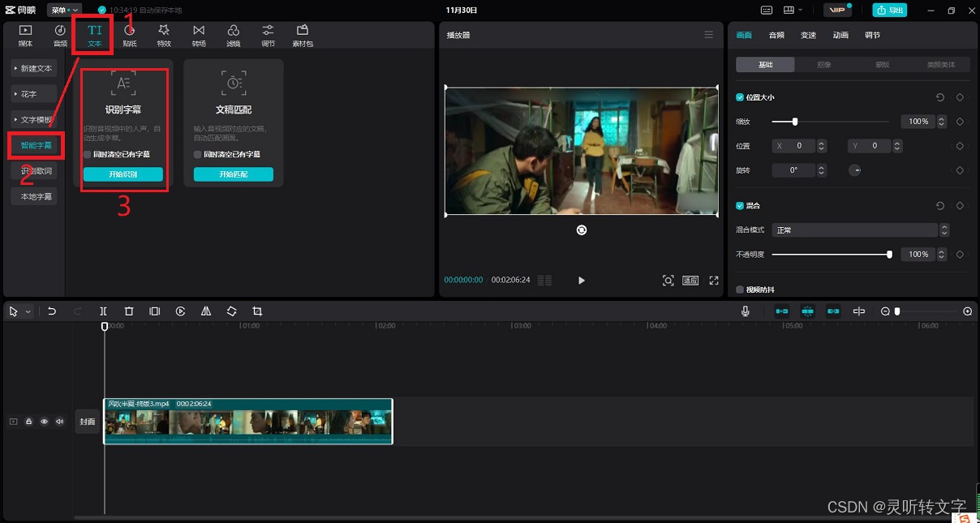The height and width of the screenshot is (523, 980).
Task: Enable the 视频防抖 checkbox
Action: [x=740, y=289]
